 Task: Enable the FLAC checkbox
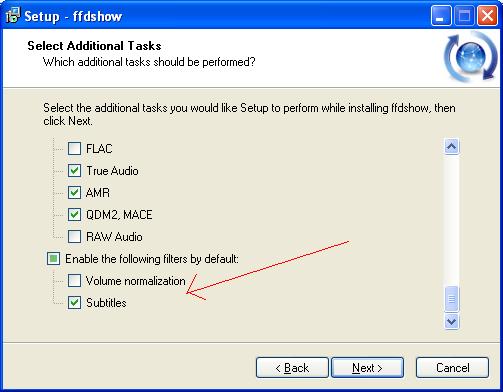coord(74,148)
